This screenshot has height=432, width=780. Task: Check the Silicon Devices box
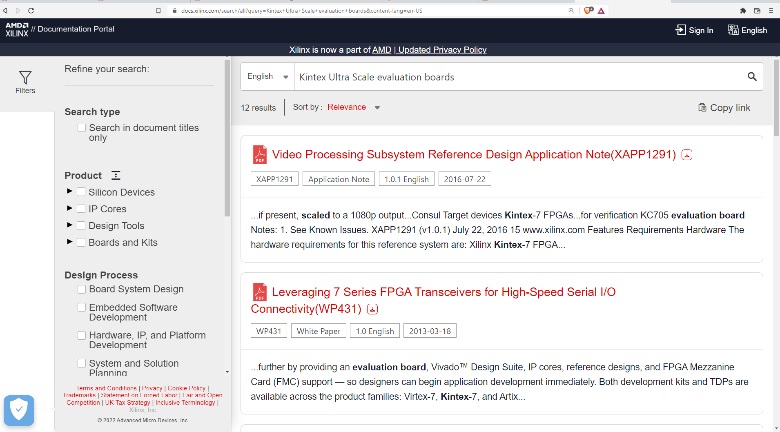click(81, 192)
